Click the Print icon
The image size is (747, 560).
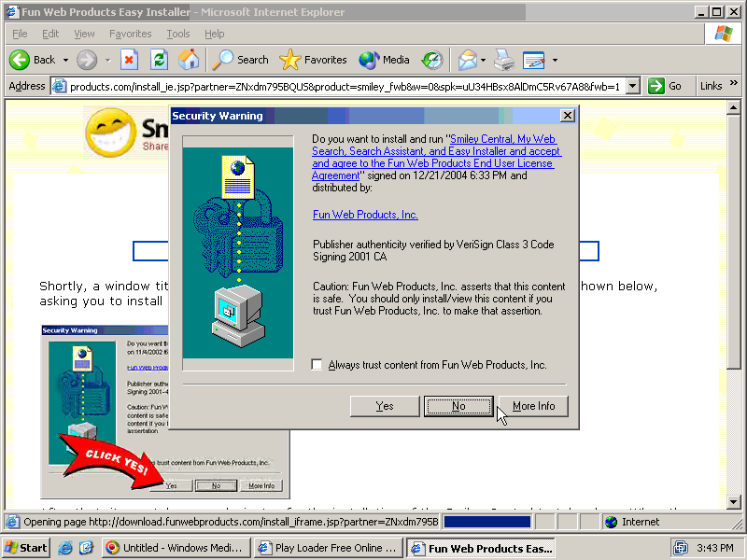tap(504, 60)
